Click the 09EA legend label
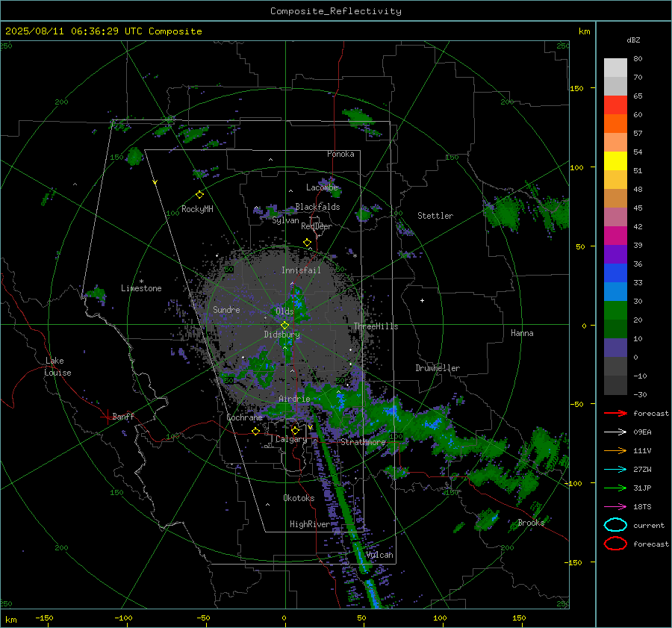This screenshot has height=628, width=672. click(x=642, y=432)
